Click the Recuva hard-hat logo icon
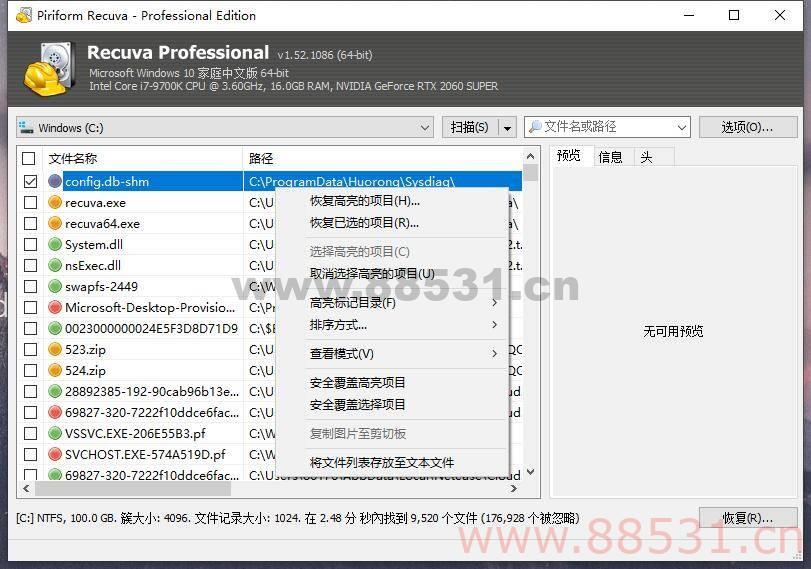This screenshot has height=569, width=811. click(x=50, y=69)
